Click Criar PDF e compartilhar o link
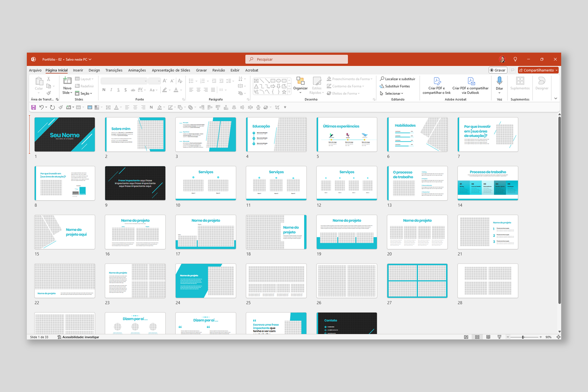The width and height of the screenshot is (588, 392). (x=437, y=86)
